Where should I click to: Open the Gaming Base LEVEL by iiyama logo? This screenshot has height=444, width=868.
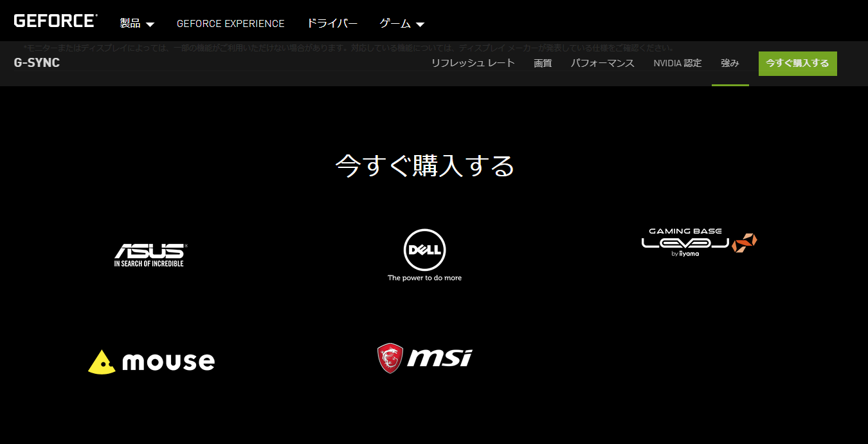pos(699,242)
